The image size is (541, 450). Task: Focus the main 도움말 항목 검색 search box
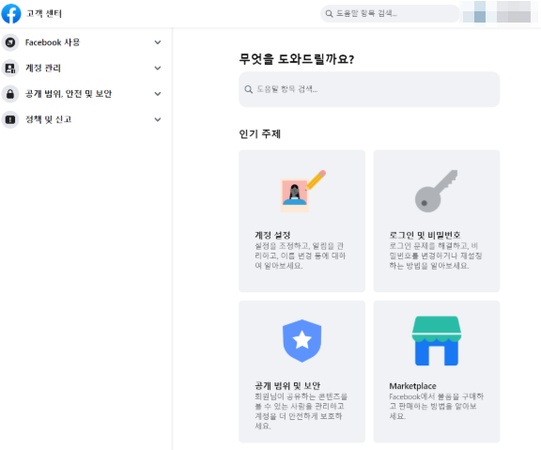369,89
